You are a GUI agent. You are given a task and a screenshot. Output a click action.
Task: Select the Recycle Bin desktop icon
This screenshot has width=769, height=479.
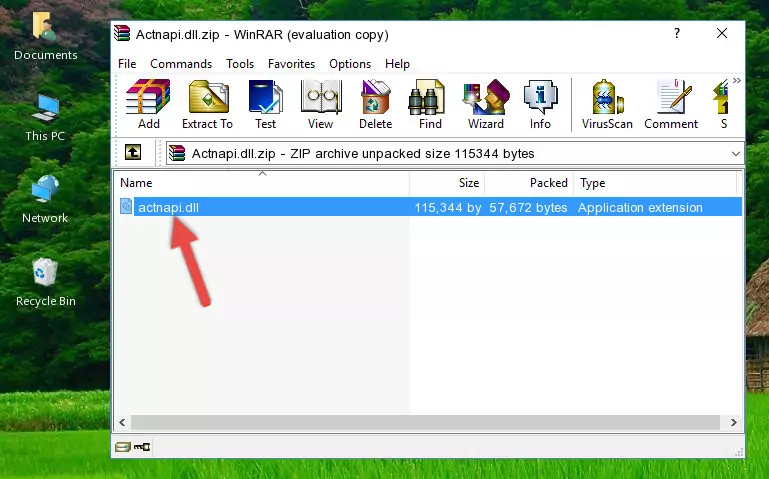(x=46, y=283)
